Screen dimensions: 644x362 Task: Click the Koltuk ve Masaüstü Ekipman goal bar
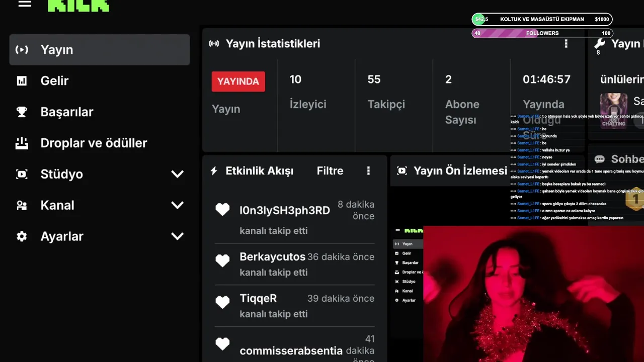(x=542, y=19)
